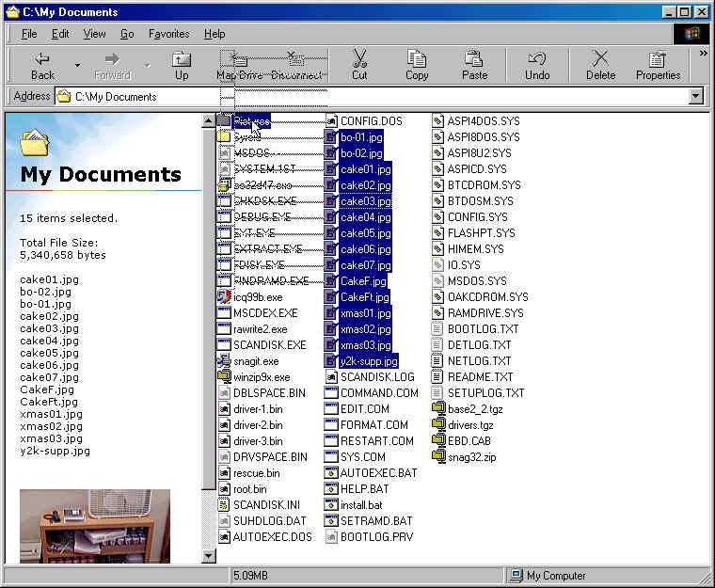Select the snag32.zip archive file
The image size is (715, 588).
click(x=470, y=456)
